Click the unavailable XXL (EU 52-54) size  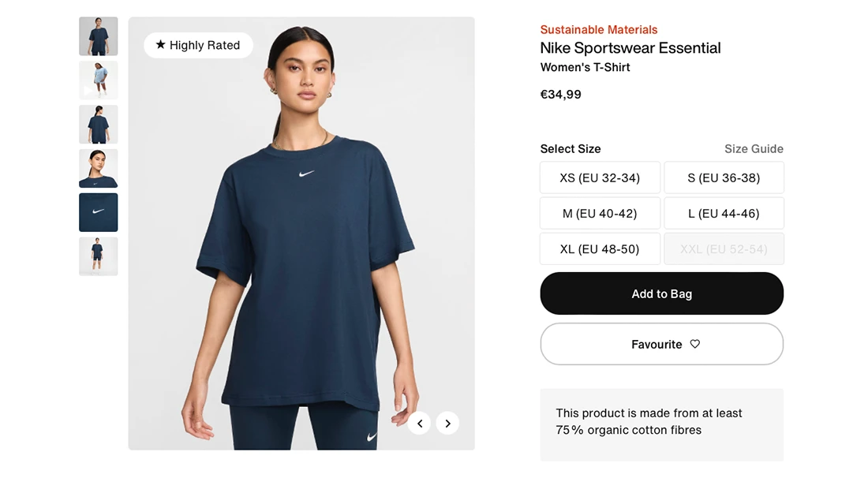point(724,248)
